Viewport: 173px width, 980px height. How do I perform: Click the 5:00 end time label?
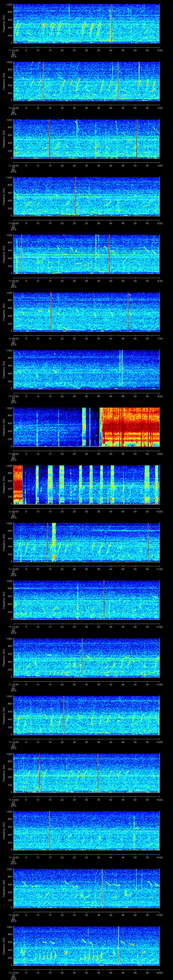click(160, 223)
